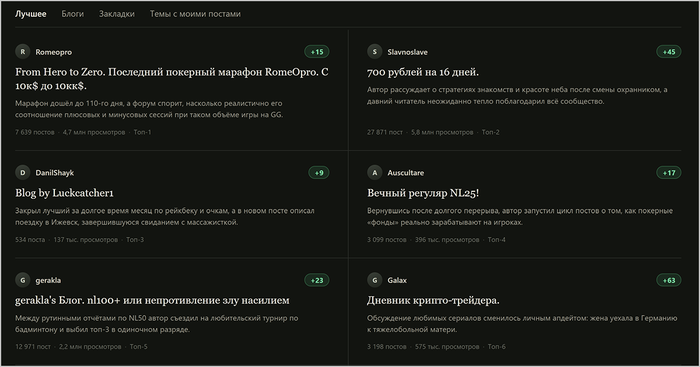Click the 12 971 пост count

coord(33,346)
